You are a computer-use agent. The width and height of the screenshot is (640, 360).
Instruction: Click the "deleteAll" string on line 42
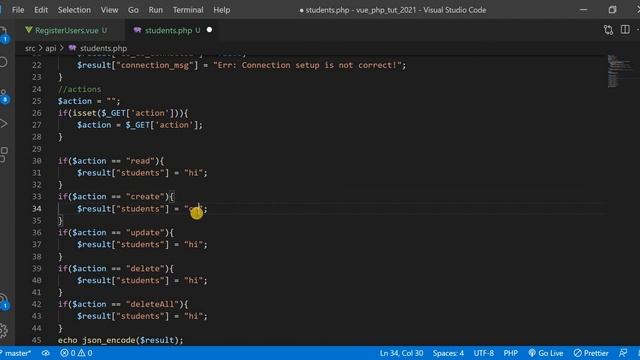coord(153,304)
